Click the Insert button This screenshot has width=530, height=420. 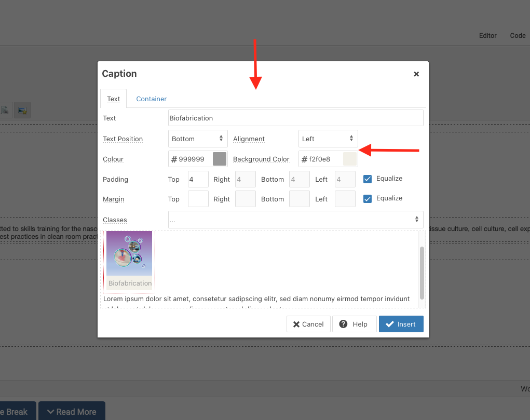click(401, 324)
